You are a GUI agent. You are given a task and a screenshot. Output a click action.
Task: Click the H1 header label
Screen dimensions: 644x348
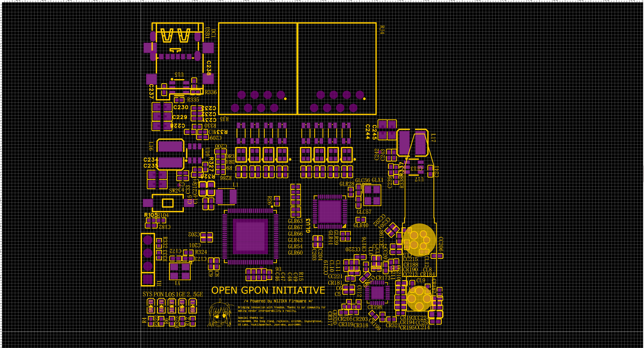[159, 283]
